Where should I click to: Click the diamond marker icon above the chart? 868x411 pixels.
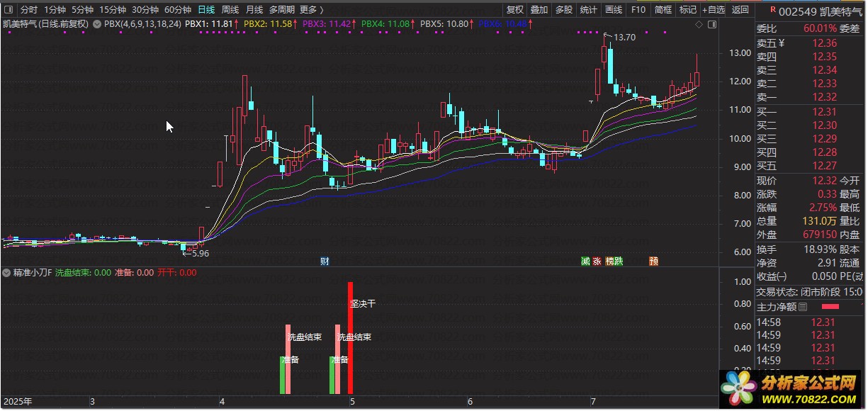point(699,24)
